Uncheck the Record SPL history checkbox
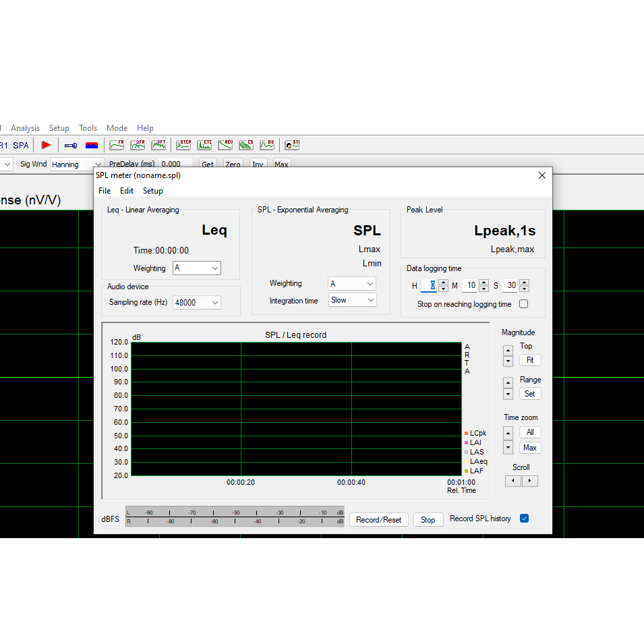644x644 pixels. click(524, 518)
